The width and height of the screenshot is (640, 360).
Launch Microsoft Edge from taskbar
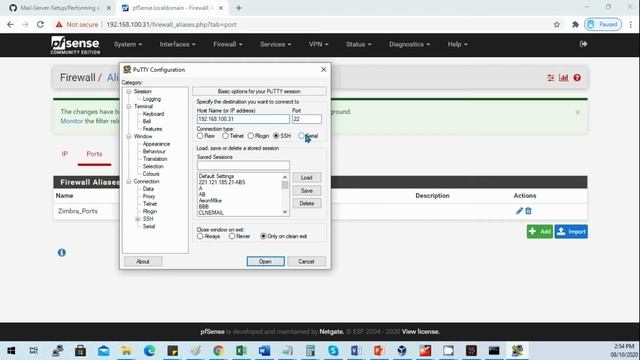[x=149, y=351]
